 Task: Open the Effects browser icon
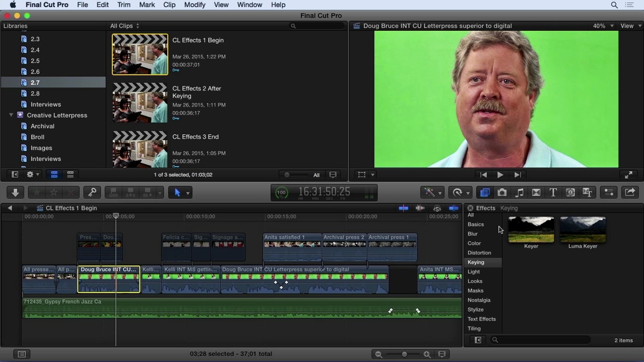pyautogui.click(x=485, y=192)
